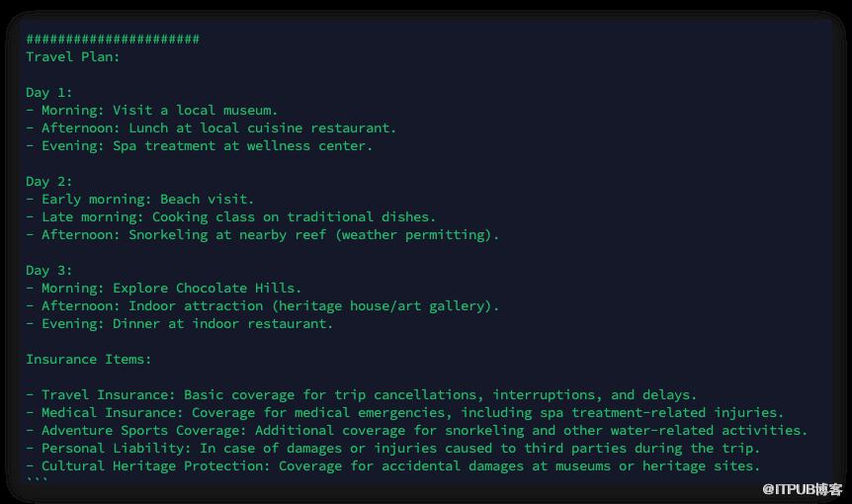
Task: Click the "Explore Chocolate Hills" line
Action: [x=164, y=288]
